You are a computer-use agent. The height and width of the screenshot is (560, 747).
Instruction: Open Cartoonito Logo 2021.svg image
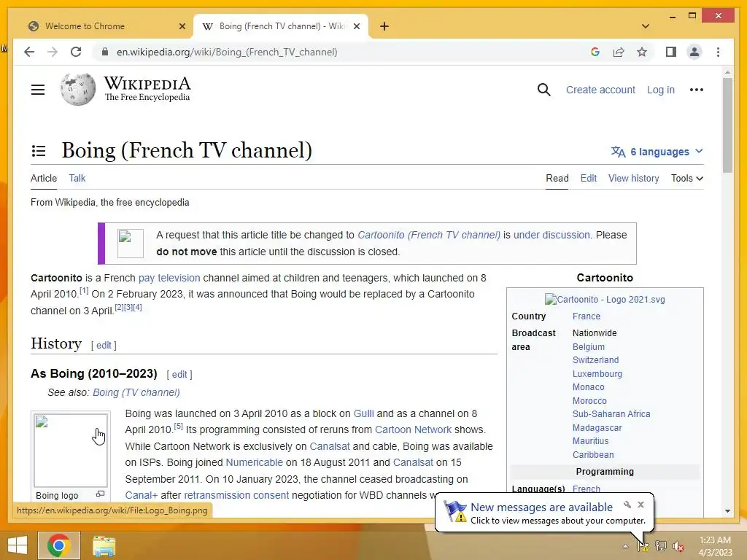tap(605, 299)
